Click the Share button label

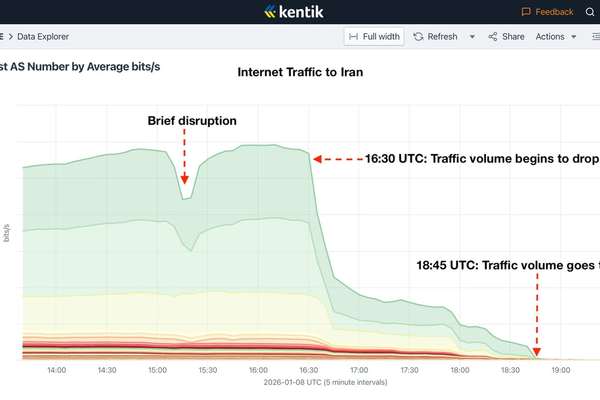click(x=513, y=36)
